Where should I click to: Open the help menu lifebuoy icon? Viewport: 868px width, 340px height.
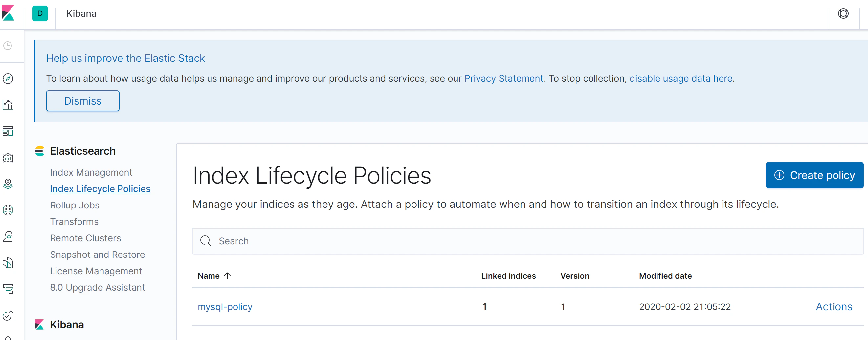[843, 13]
